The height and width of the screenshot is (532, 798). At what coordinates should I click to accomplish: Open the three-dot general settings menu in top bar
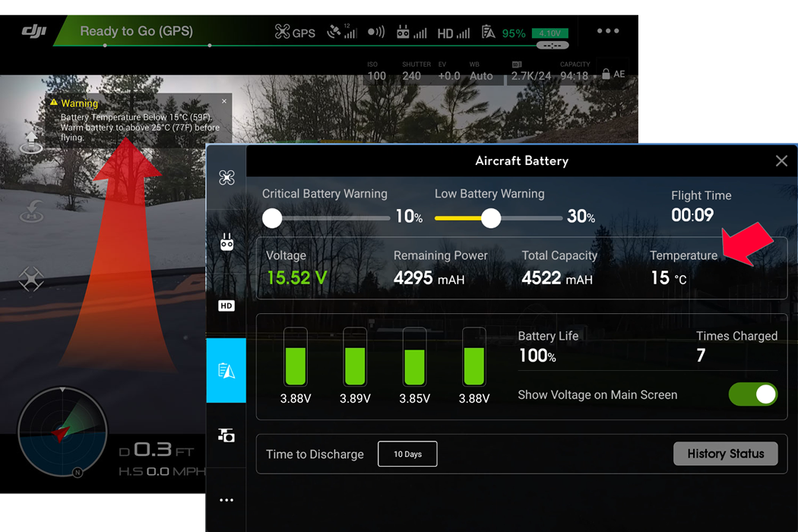point(608,31)
